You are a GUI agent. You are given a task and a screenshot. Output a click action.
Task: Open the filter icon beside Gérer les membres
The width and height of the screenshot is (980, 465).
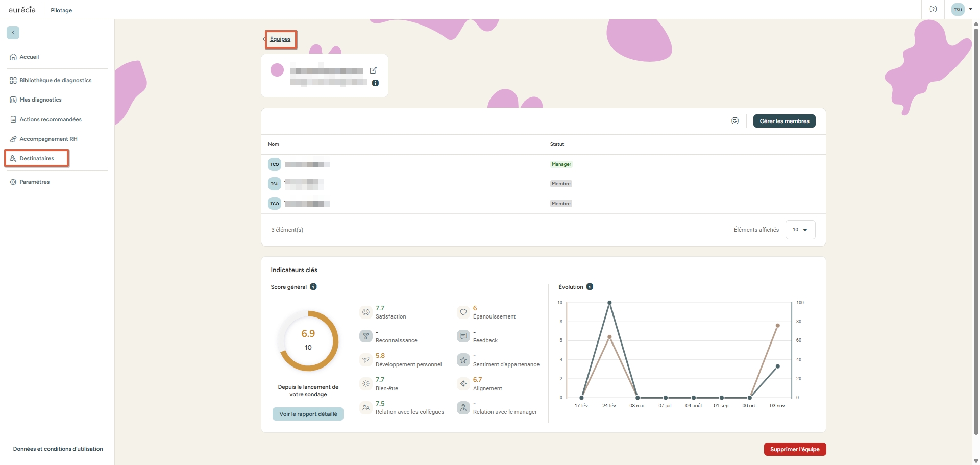735,121
